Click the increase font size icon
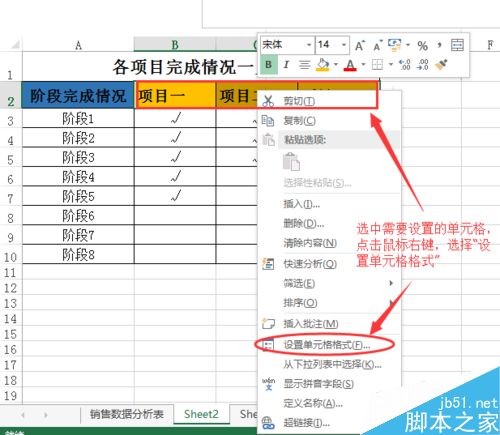This screenshot has height=435, width=500. (x=360, y=45)
